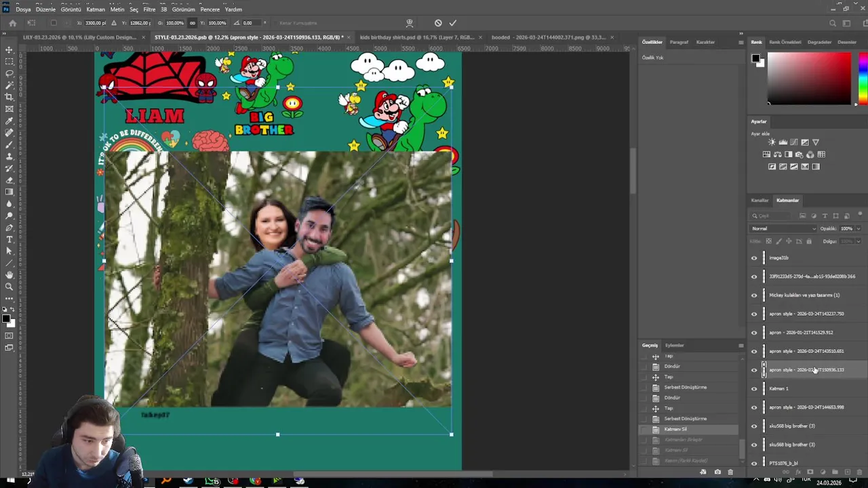
Task: Create new snapshot in History panel
Action: tap(717, 472)
